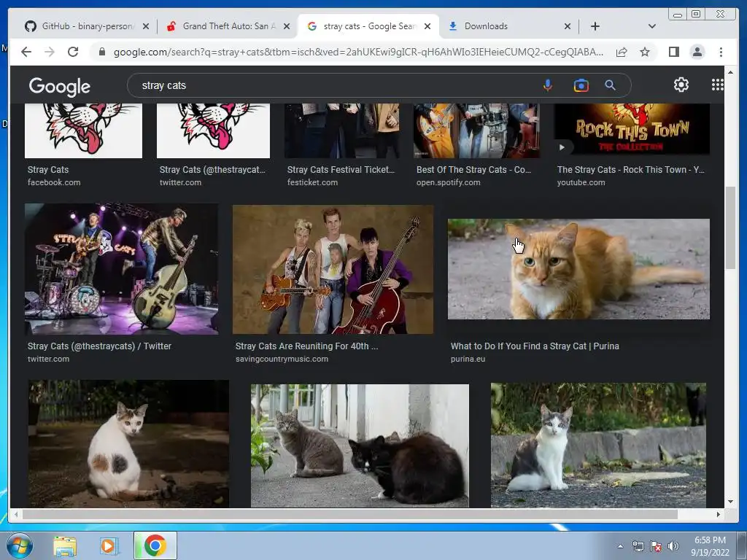Click the browser forward arrow
The height and width of the screenshot is (560, 747).
(50, 52)
